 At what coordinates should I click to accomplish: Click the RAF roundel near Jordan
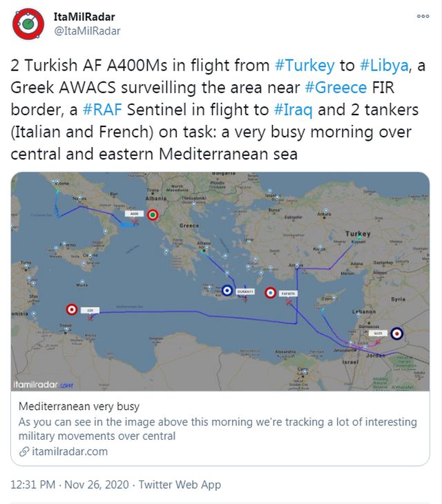click(x=396, y=333)
